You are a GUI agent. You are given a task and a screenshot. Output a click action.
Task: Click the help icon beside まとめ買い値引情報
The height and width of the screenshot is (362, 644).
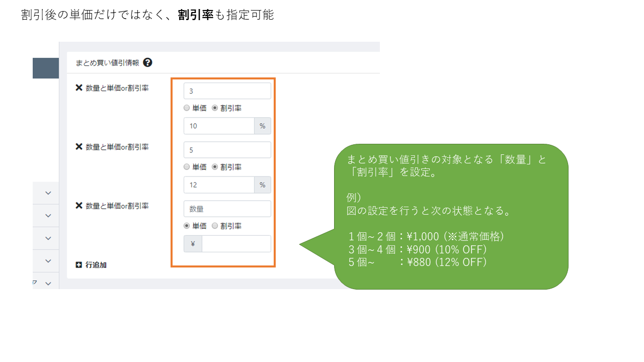[x=147, y=63]
